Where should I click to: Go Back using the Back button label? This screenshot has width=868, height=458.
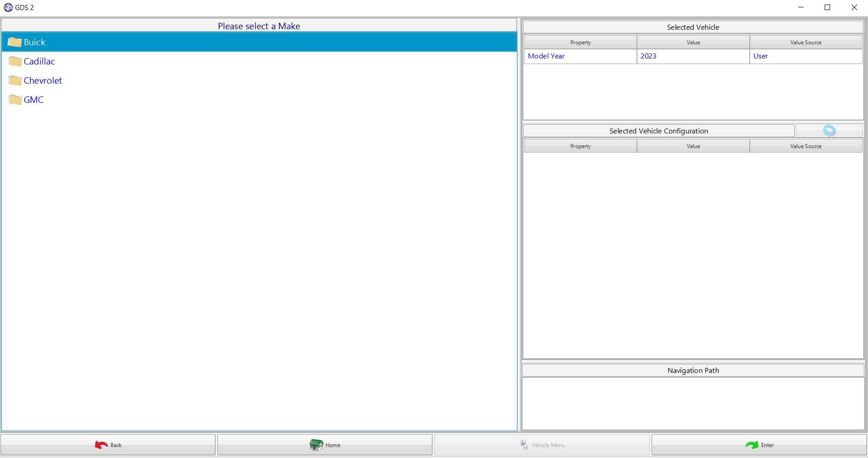116,445
